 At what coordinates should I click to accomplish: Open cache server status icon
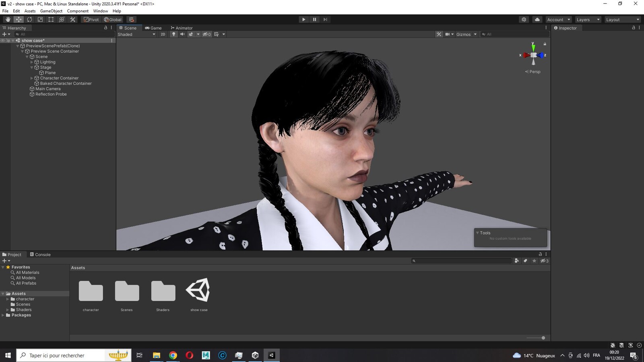(x=621, y=345)
